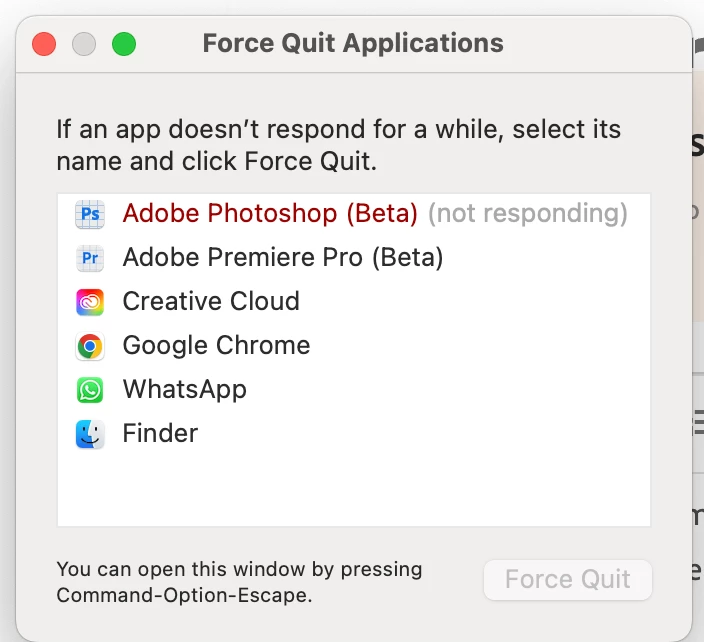Click the Force Quit Applications title bar
Viewport: 704px width, 642px height.
(x=353, y=44)
